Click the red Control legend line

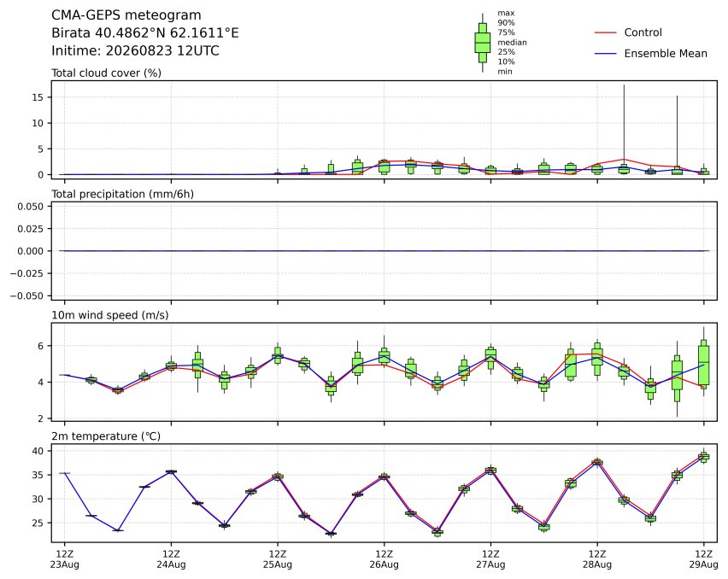pos(606,33)
